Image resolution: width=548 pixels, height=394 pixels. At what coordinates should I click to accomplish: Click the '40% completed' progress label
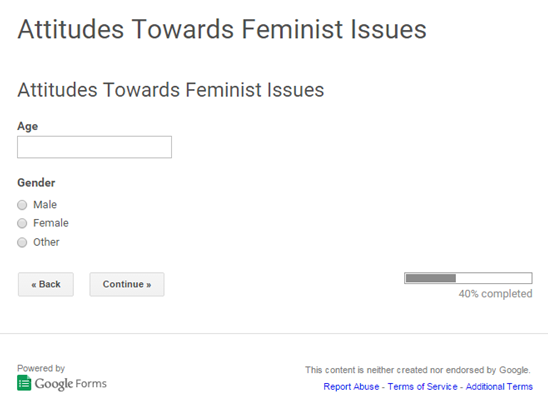pos(496,294)
